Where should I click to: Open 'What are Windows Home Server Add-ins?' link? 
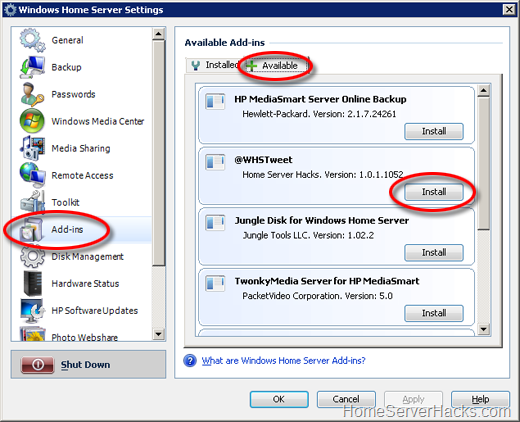283,361
